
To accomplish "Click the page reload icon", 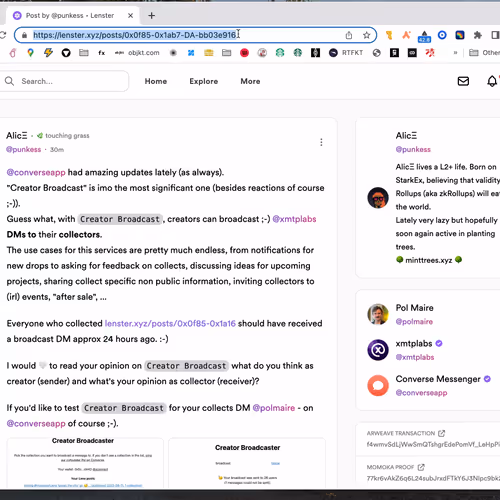I will pyautogui.click(x=3, y=35).
